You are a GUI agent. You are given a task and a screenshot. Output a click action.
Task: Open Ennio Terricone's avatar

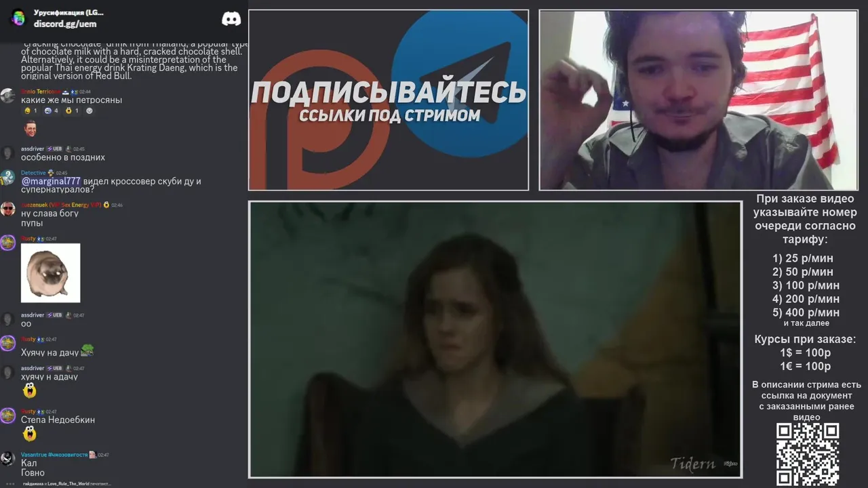pos(8,96)
